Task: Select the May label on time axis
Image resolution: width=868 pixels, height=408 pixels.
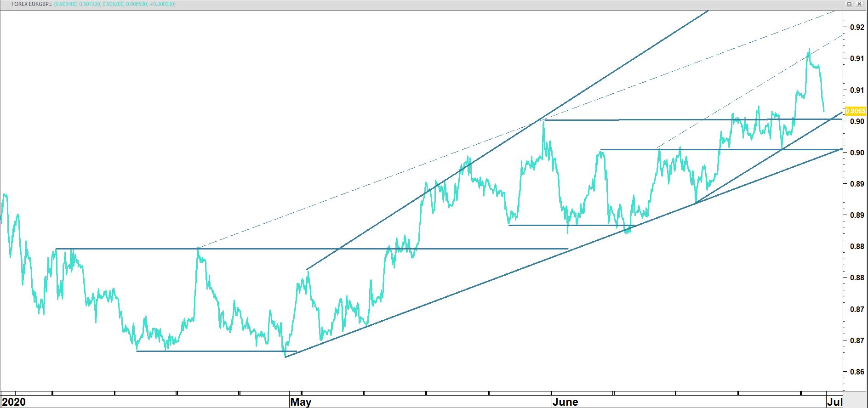Action: [301, 402]
